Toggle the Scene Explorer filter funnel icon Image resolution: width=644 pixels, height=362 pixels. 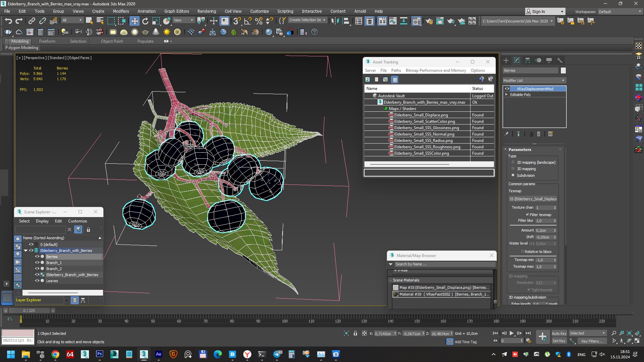(78, 229)
